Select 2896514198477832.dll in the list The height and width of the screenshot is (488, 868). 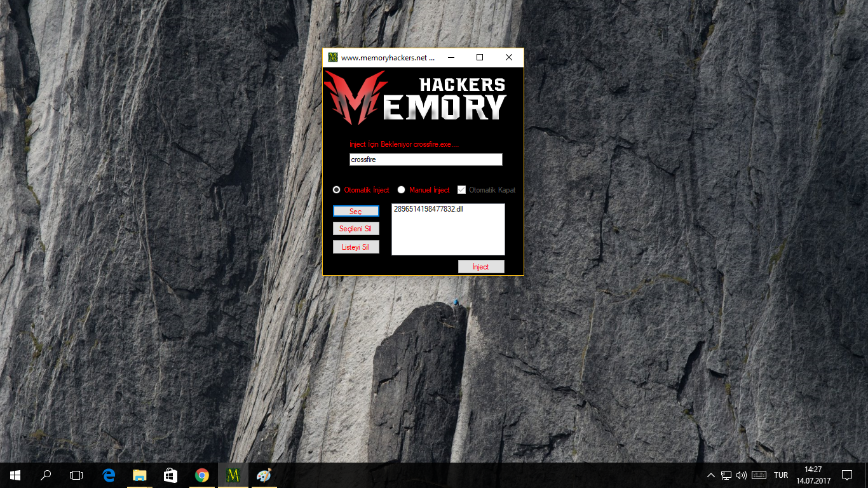click(428, 209)
